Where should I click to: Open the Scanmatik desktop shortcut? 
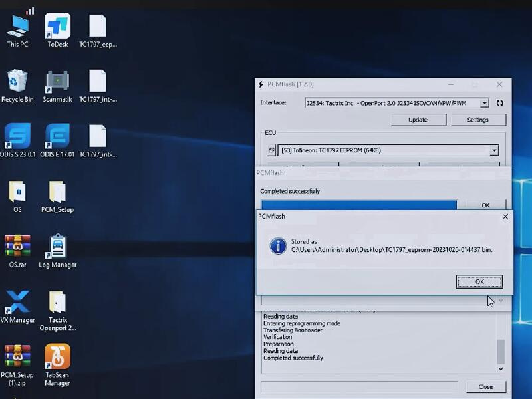[58, 83]
